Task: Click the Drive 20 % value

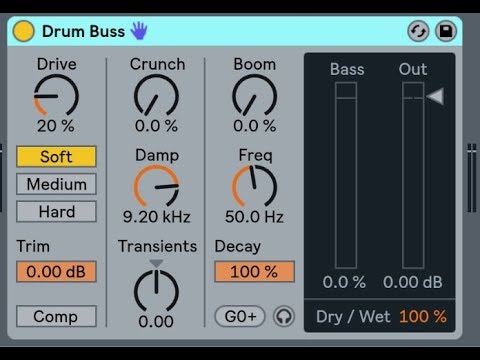Action: [x=56, y=126]
